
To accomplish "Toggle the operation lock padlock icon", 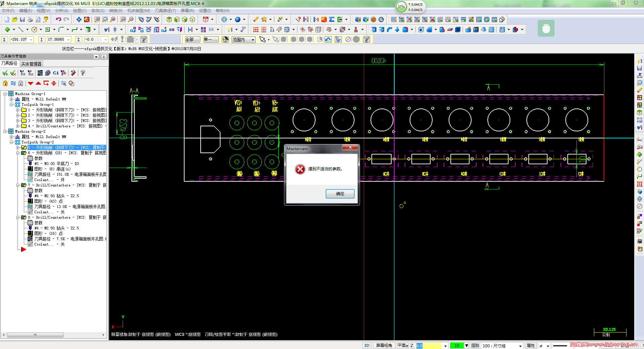I will [x=5, y=83].
